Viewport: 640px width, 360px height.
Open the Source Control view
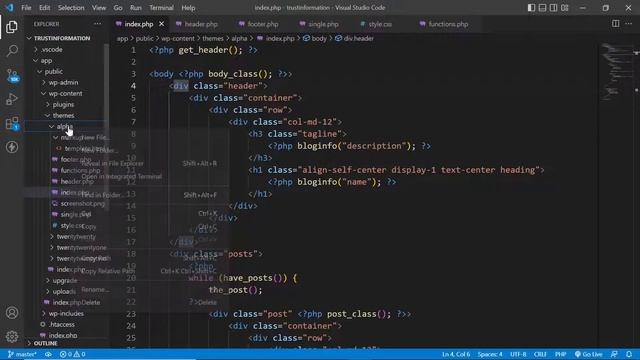tap(12, 75)
